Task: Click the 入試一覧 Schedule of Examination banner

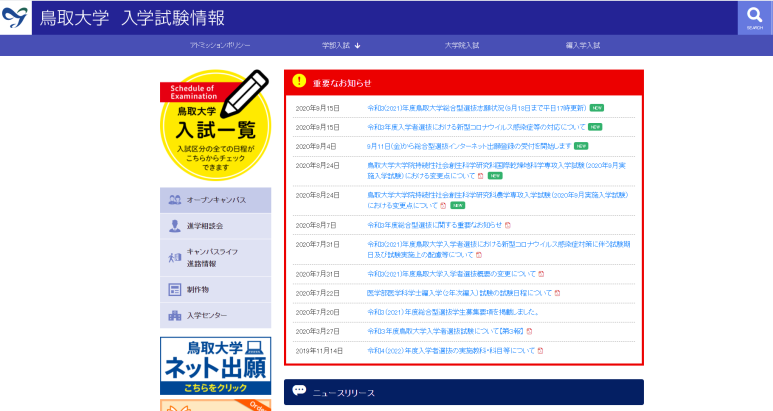Action: (215, 125)
